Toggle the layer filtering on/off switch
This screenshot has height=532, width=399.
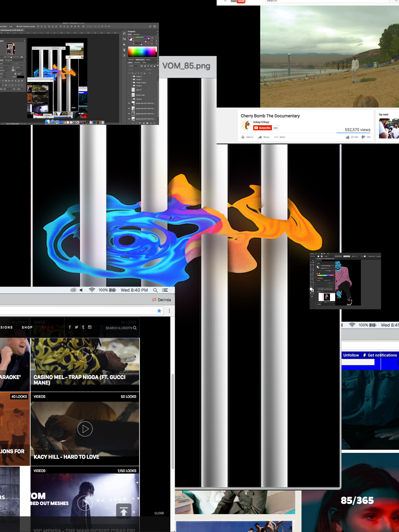pyautogui.click(x=158, y=66)
